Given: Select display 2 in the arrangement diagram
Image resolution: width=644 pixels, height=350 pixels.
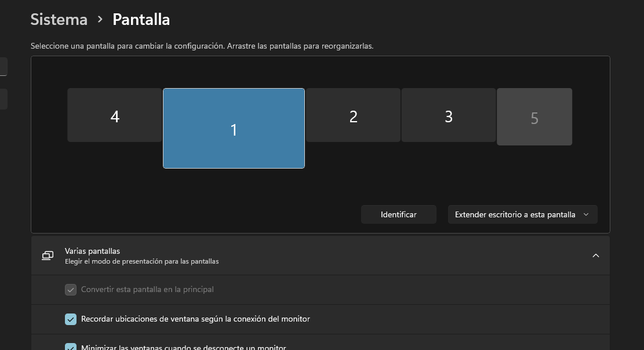Looking at the screenshot, I should [x=354, y=116].
